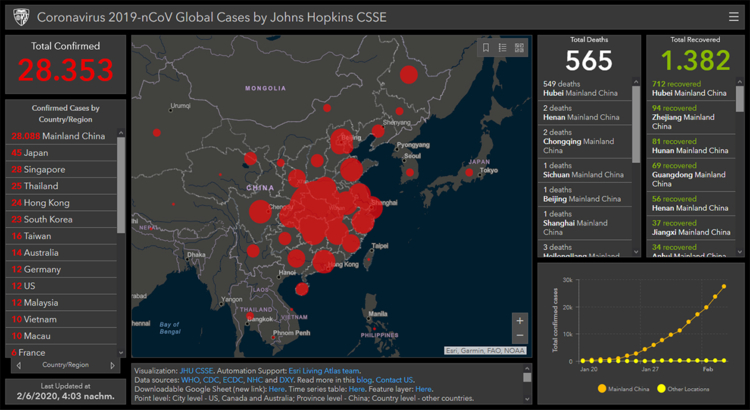
Task: Go to previous Country/Region list tab arrow
Action: point(19,366)
